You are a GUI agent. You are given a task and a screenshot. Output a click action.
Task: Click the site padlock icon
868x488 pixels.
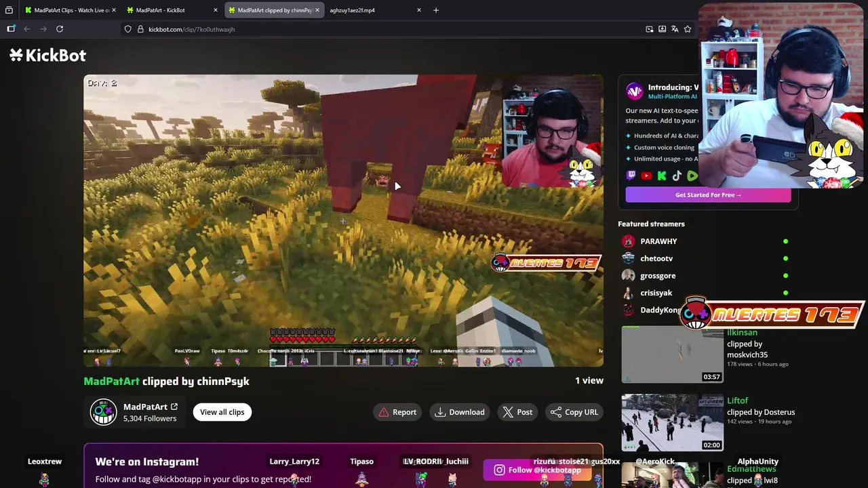tap(140, 29)
